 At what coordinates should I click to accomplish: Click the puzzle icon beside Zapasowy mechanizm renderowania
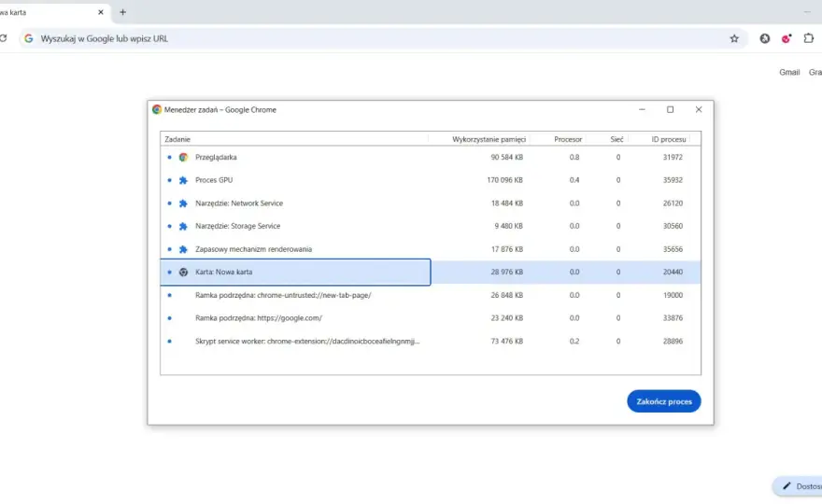[x=183, y=249]
